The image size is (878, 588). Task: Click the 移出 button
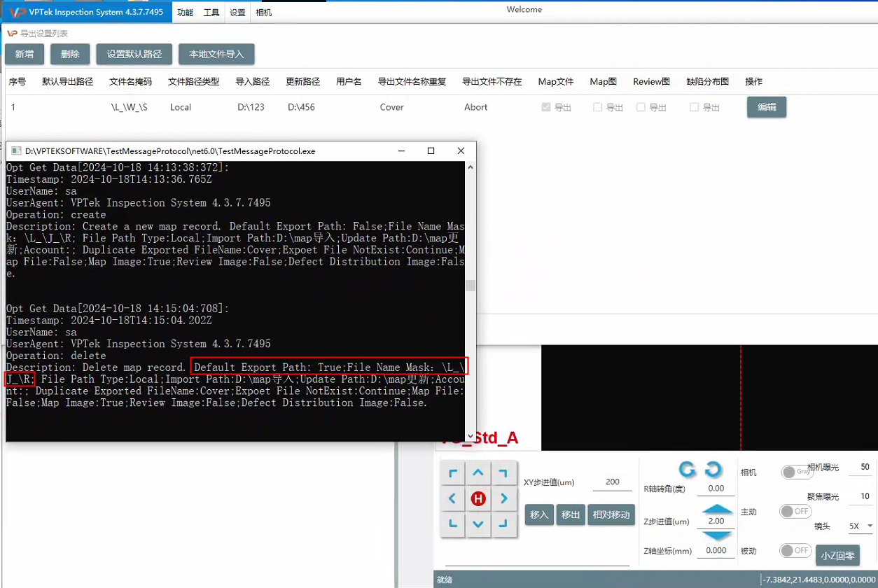point(571,514)
